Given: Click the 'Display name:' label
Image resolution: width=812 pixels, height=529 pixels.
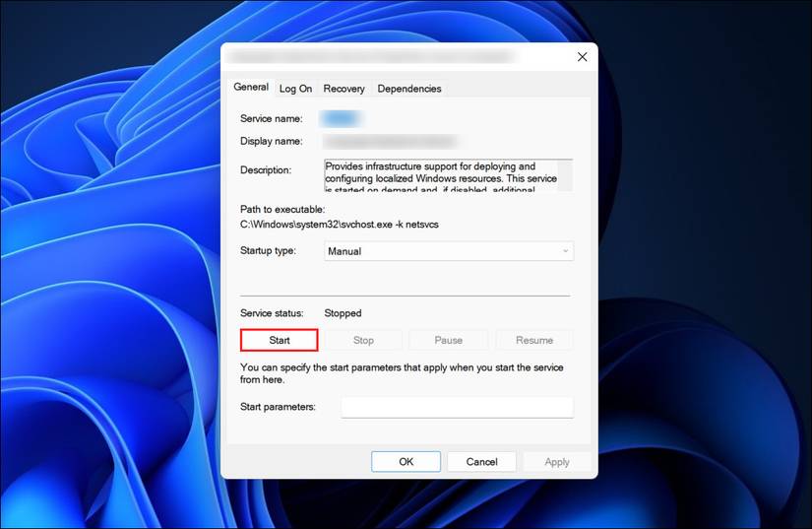Looking at the screenshot, I should [271, 141].
